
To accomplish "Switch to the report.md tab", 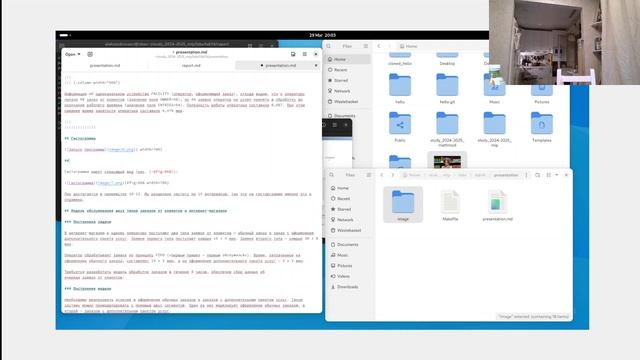I will 191,65.
